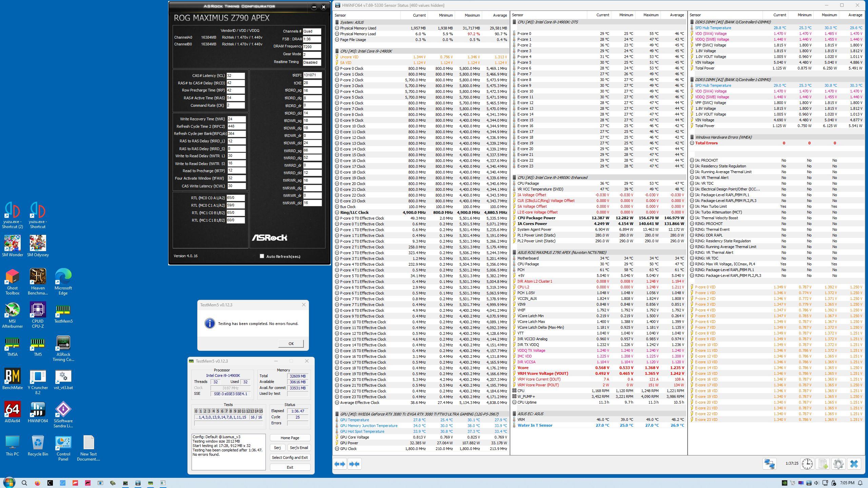Enable Auto Refresh checkbox in Timing Configurator
Viewport: 868px width, 488px height.
[x=262, y=256]
